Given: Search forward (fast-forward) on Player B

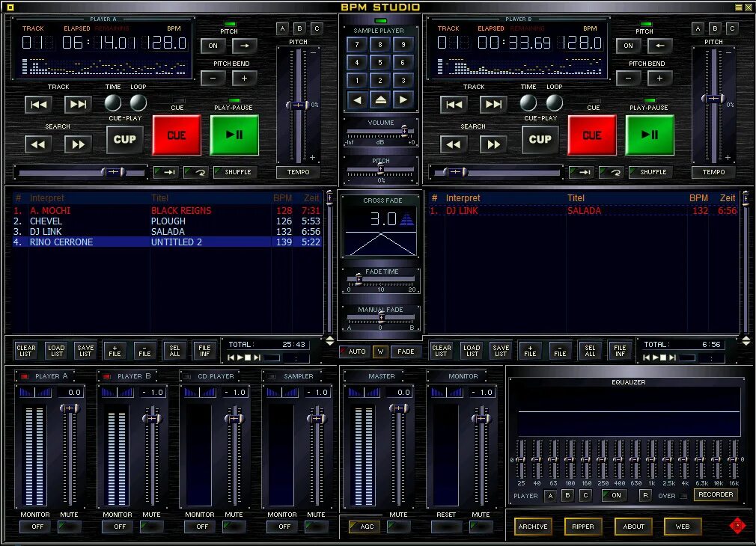Looking at the screenshot, I should pos(493,144).
